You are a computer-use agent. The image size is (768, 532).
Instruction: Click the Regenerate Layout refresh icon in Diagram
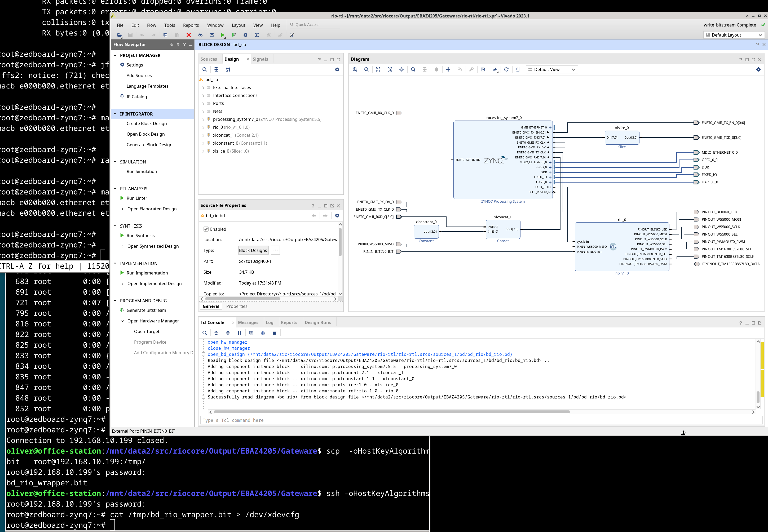pyautogui.click(x=506, y=70)
